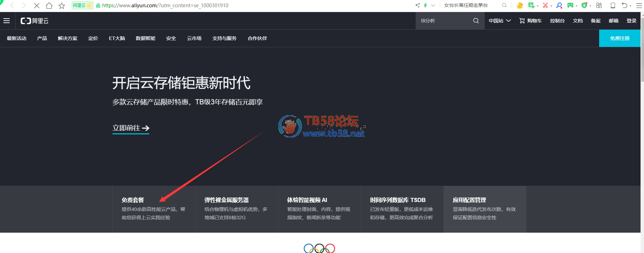Open 邮箱 mail link
The image size is (644, 253).
(614, 21)
